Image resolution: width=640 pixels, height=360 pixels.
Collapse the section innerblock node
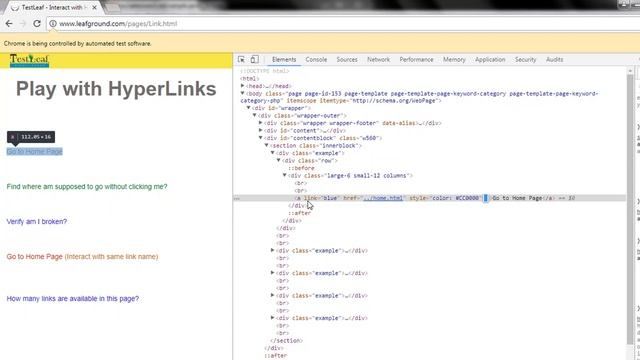(x=267, y=145)
